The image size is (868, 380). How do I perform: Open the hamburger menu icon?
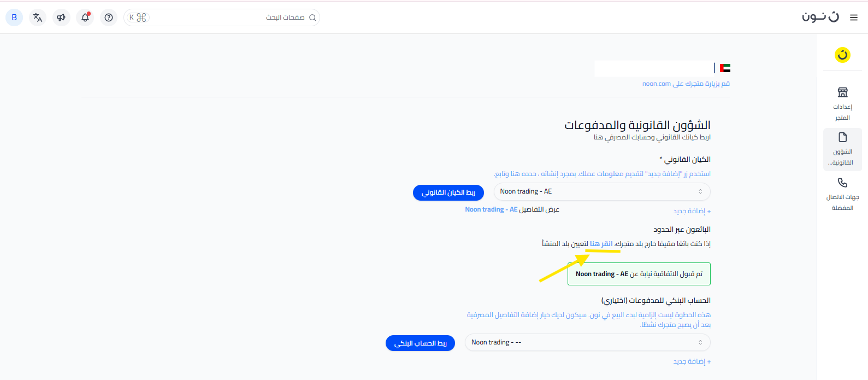point(853,17)
